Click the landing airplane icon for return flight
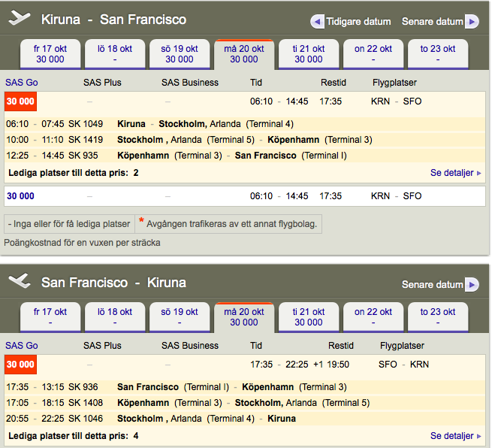The image size is (492, 448). (x=20, y=283)
